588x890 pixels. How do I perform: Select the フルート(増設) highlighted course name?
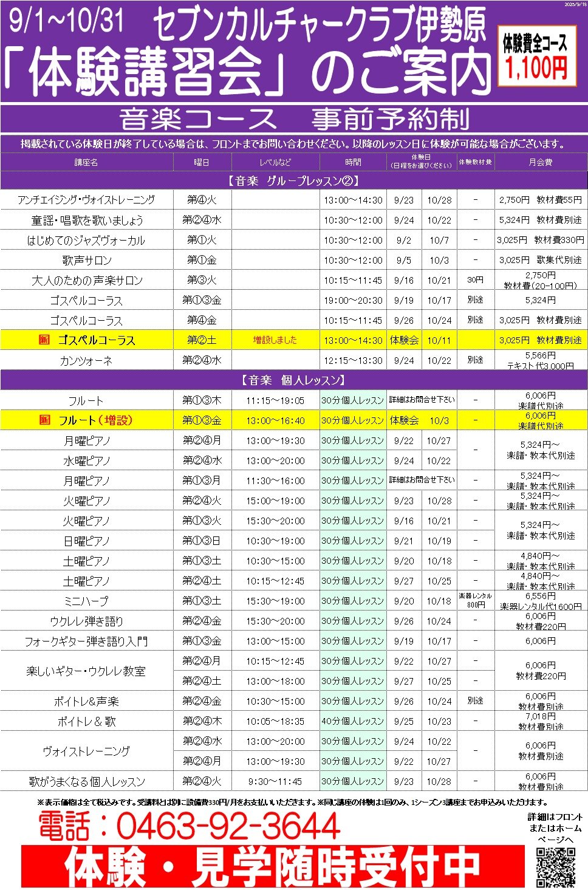[95, 420]
